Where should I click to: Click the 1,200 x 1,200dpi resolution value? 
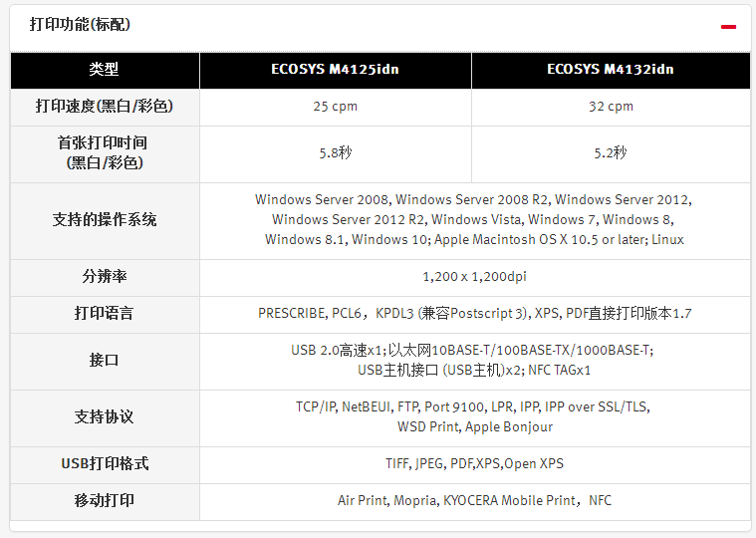click(474, 277)
